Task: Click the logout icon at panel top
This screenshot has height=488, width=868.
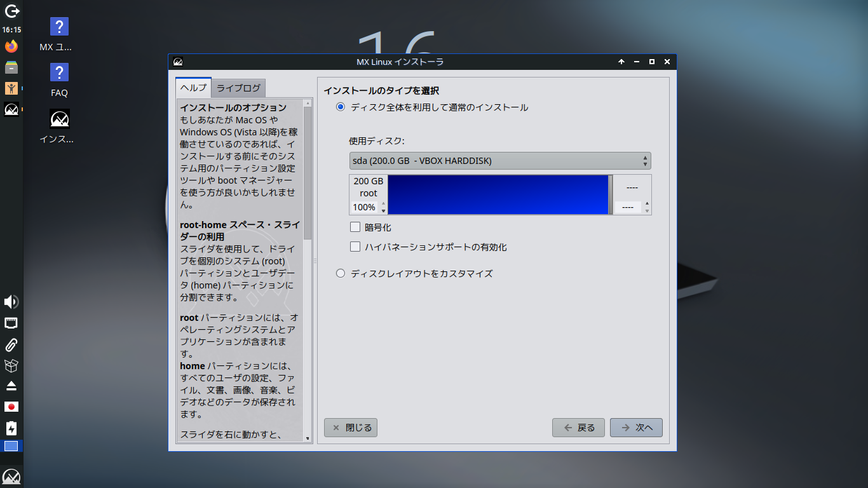Action: pyautogui.click(x=11, y=11)
